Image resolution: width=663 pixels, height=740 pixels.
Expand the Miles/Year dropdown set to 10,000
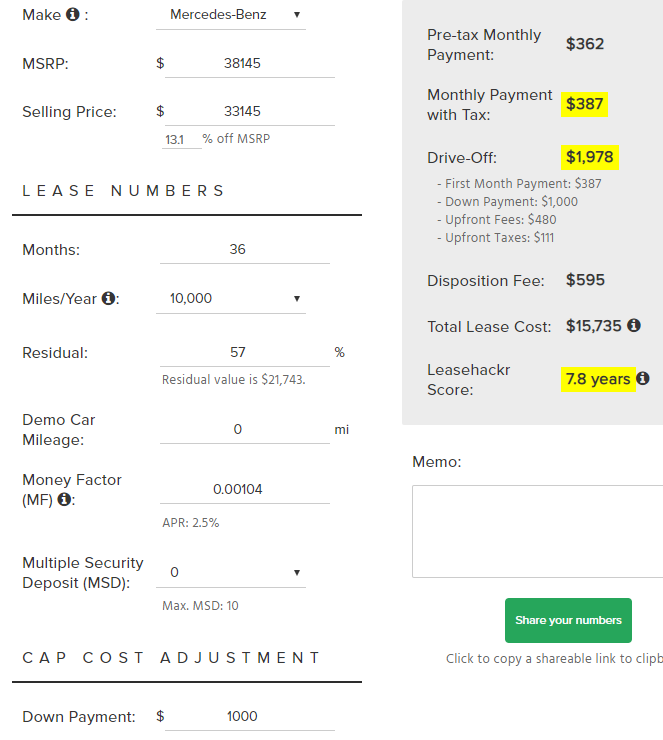click(231, 299)
